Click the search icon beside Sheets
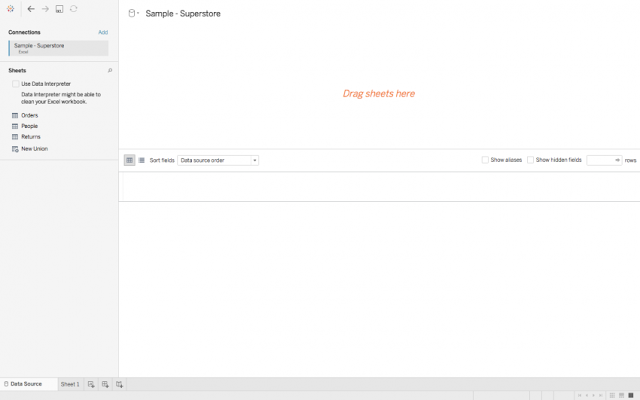 click(110, 71)
